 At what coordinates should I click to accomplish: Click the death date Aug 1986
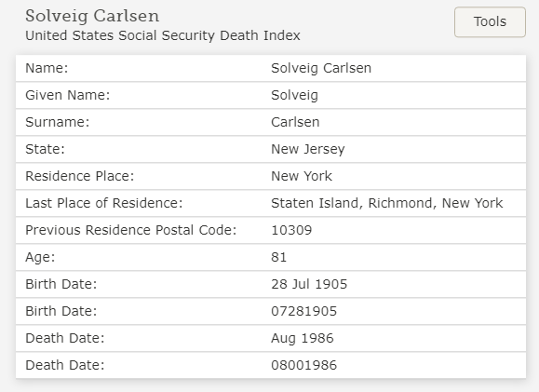click(303, 338)
